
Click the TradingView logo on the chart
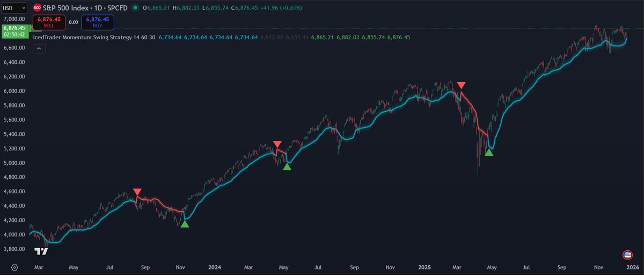(40, 251)
